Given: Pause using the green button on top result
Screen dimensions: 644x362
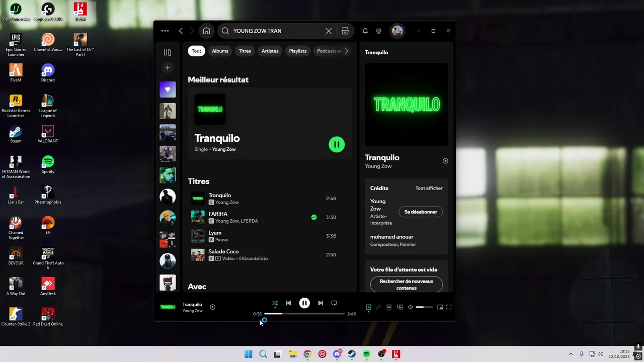Looking at the screenshot, I should pyautogui.click(x=337, y=144).
